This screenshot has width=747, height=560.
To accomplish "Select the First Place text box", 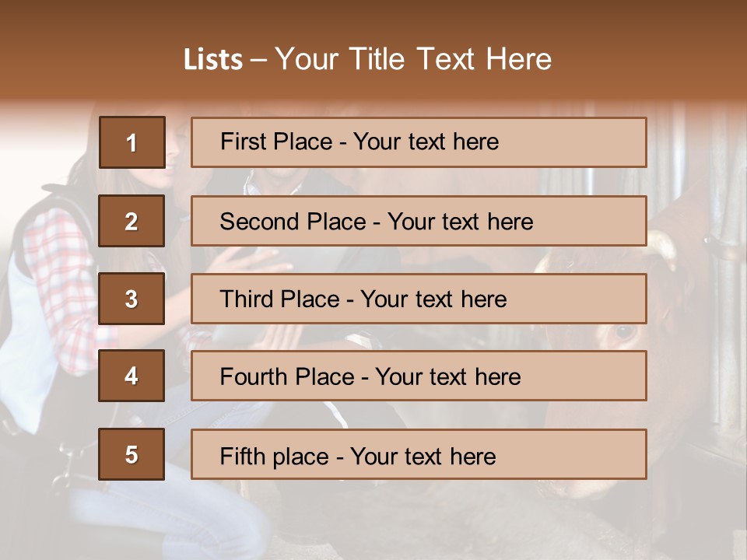I will pos(419,142).
